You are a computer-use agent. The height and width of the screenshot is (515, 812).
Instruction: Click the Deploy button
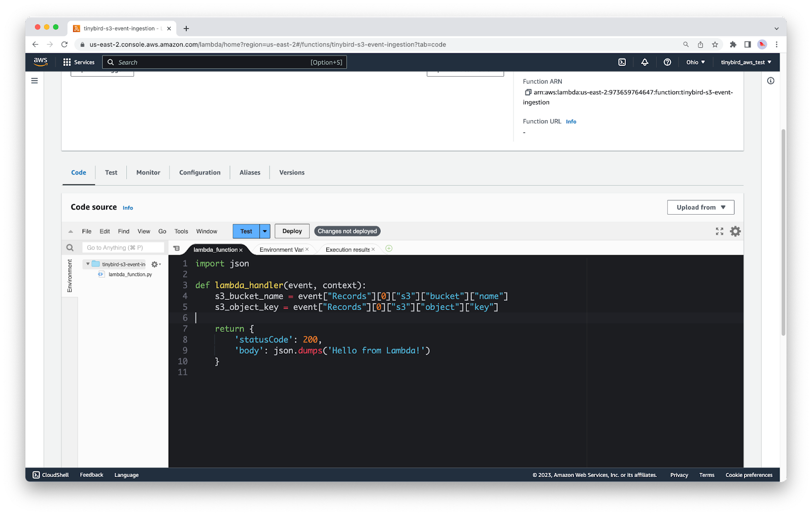coord(292,231)
